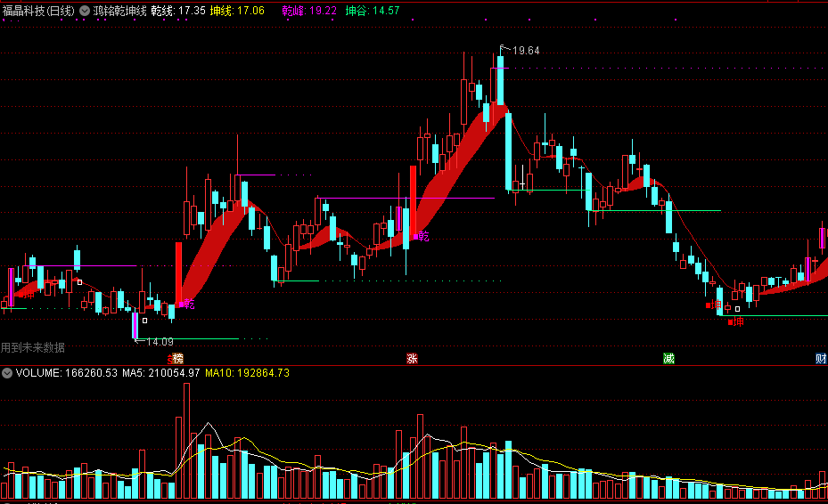Click the green 坤谷: 14.57 label
The height and width of the screenshot is (504, 828).
coord(373,11)
